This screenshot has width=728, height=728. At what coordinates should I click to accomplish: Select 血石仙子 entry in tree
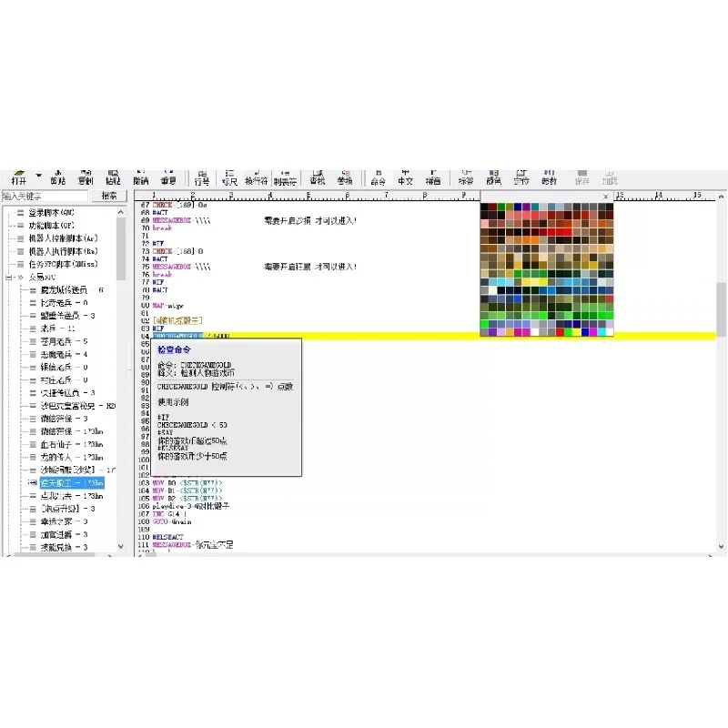click(x=72, y=444)
